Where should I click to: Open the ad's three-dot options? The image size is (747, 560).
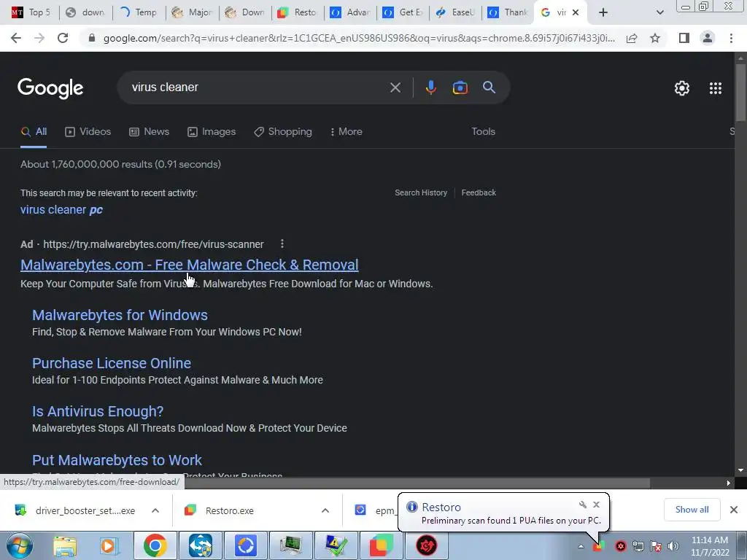click(282, 244)
